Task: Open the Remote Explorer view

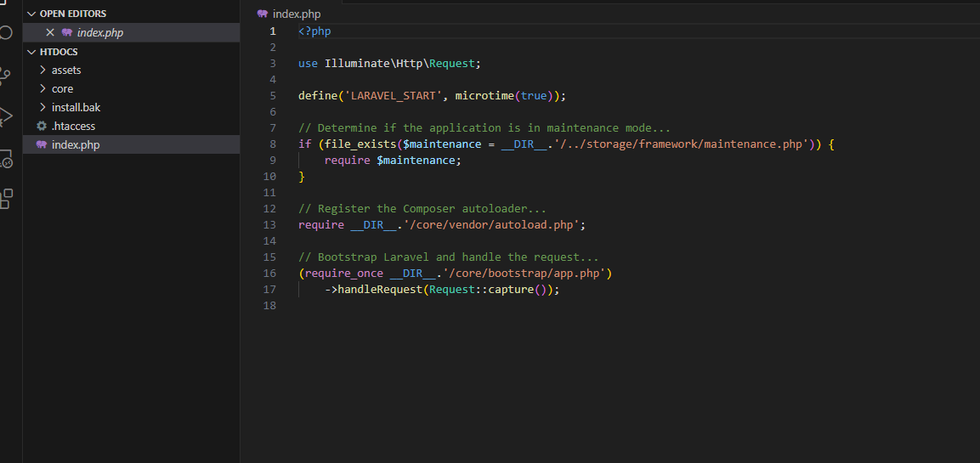Action: click(x=5, y=159)
